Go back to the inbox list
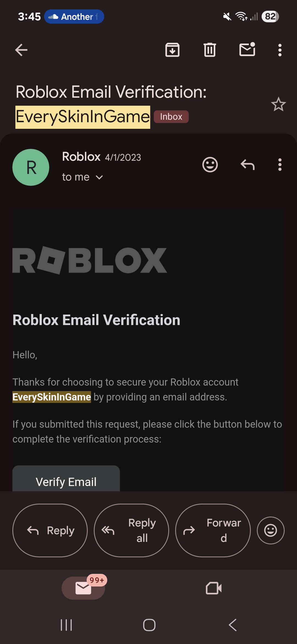Screen dimensions: 297x644 (21, 50)
